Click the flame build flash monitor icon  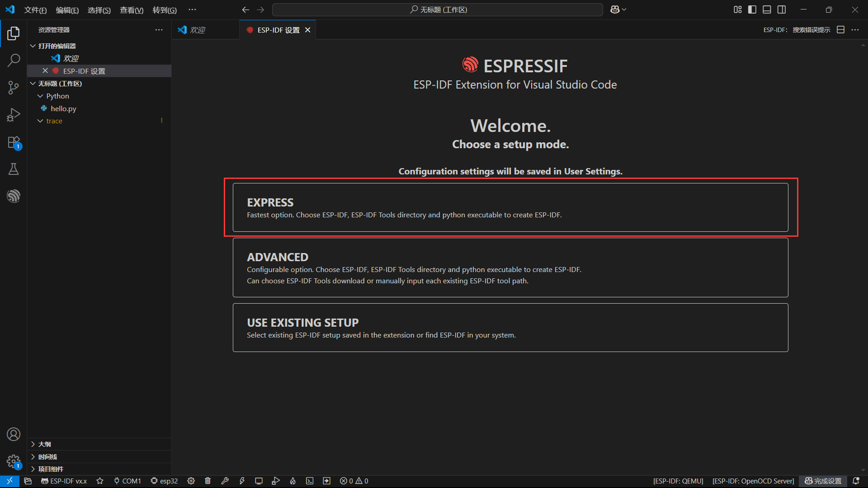click(292, 481)
